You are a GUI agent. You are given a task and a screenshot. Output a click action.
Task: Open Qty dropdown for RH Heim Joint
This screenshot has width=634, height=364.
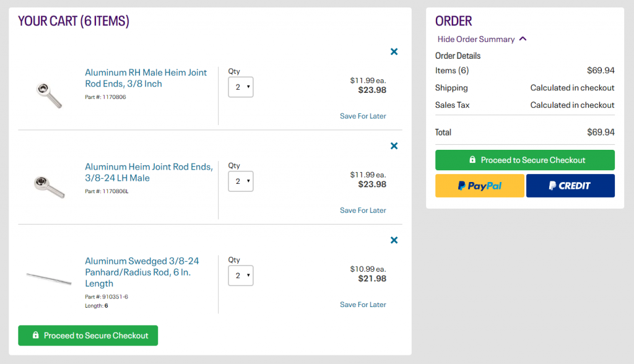[241, 87]
